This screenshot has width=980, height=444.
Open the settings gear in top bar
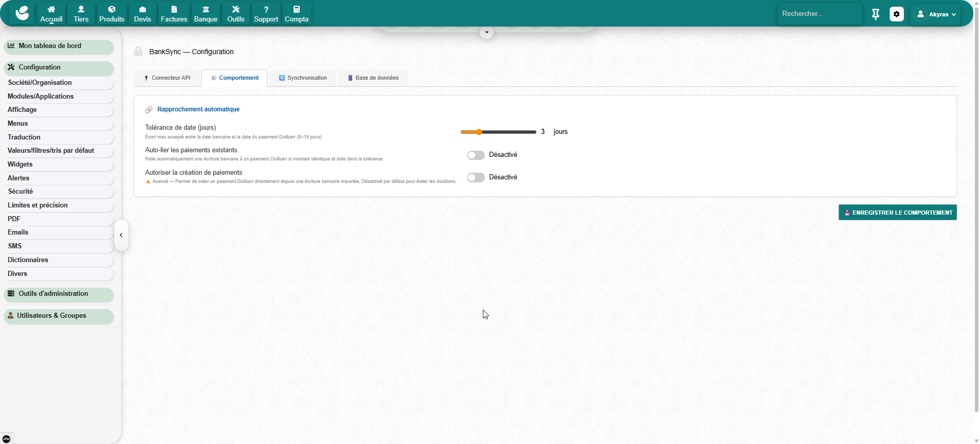pyautogui.click(x=896, y=14)
